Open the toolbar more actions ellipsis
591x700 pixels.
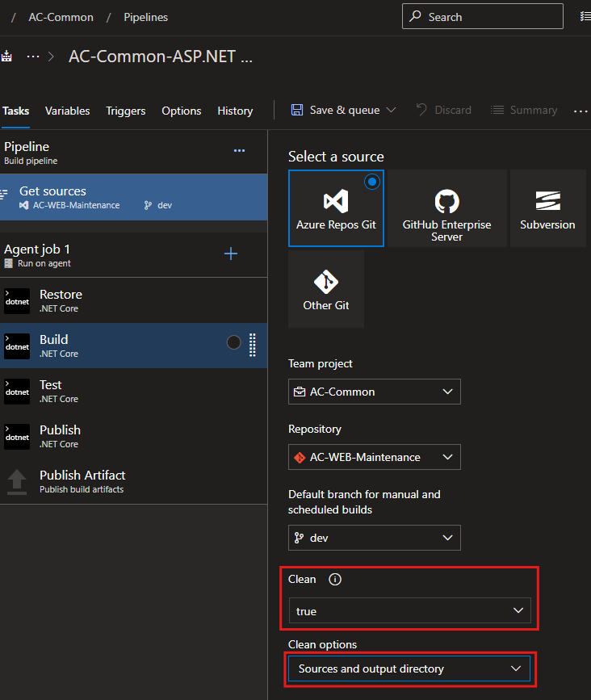[x=581, y=111]
